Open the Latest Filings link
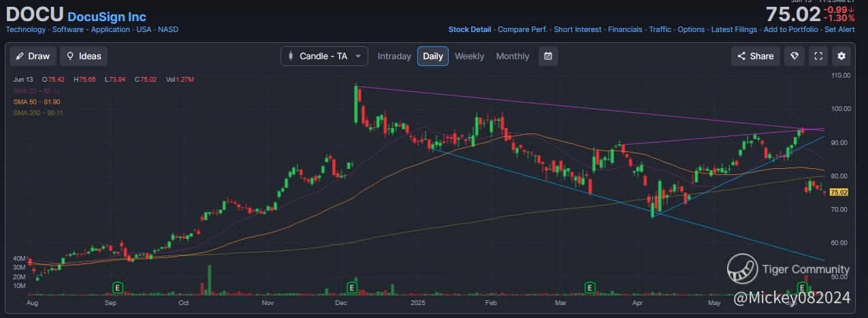 pos(734,29)
